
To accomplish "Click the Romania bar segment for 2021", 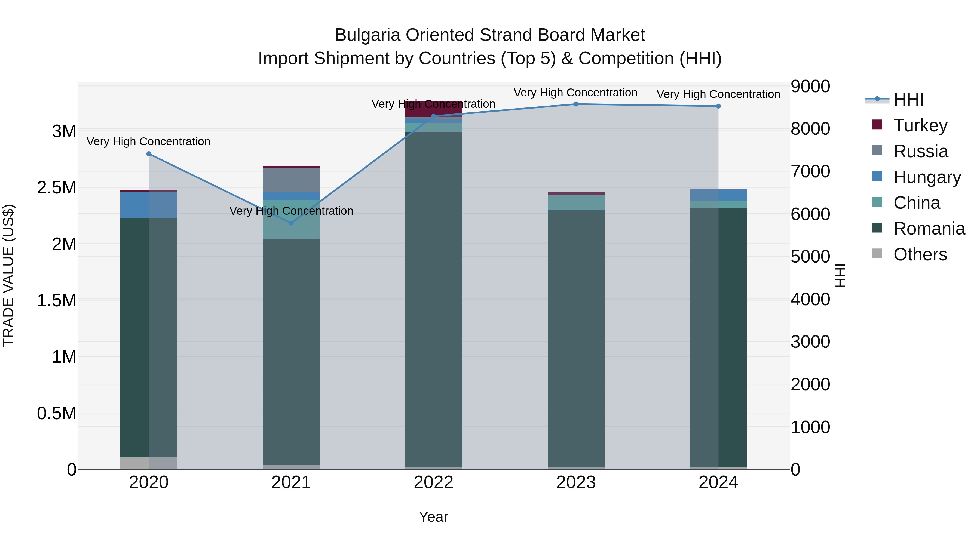I will coord(291,352).
